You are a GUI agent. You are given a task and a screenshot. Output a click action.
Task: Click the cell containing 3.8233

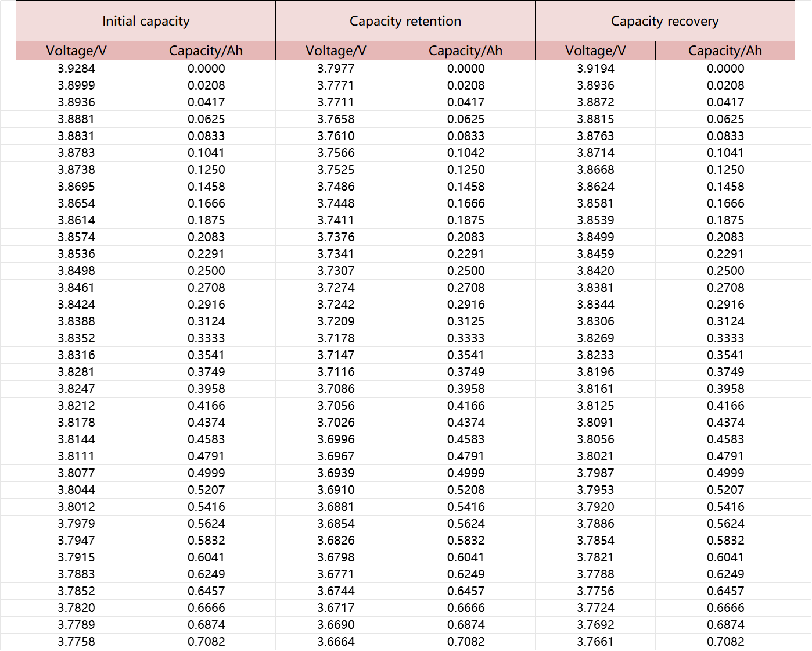(x=595, y=355)
